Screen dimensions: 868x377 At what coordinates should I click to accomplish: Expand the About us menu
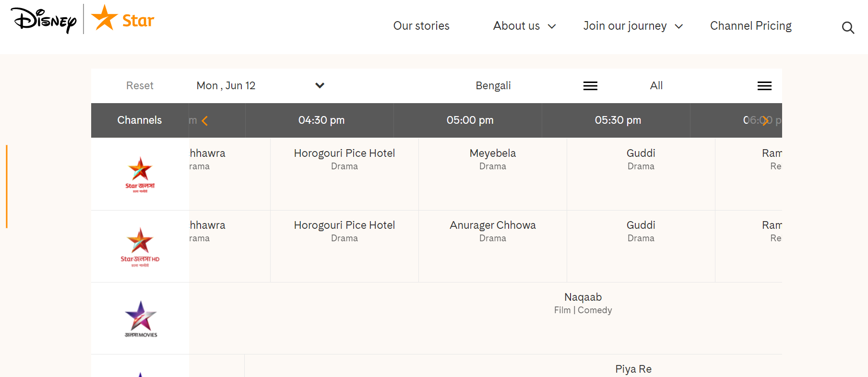[x=524, y=26]
